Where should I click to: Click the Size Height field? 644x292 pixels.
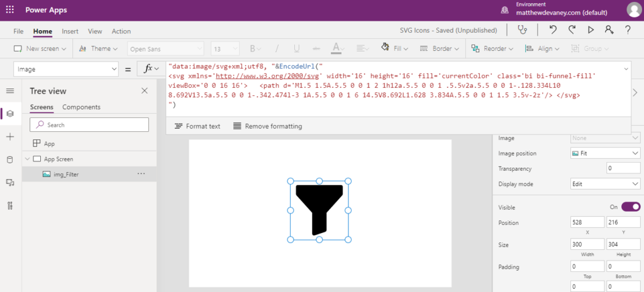[623, 245]
